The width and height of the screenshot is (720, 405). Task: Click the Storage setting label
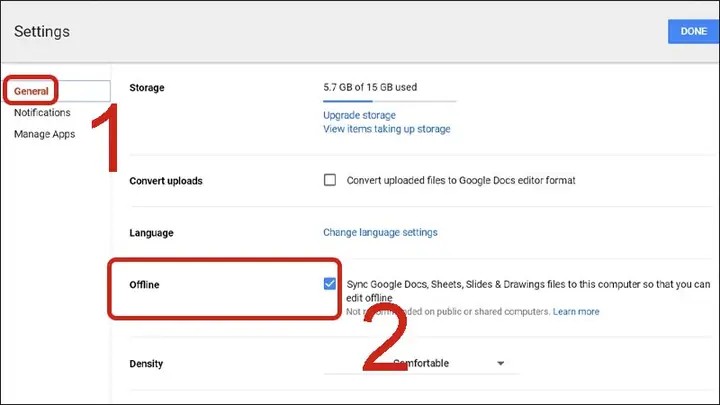point(147,88)
